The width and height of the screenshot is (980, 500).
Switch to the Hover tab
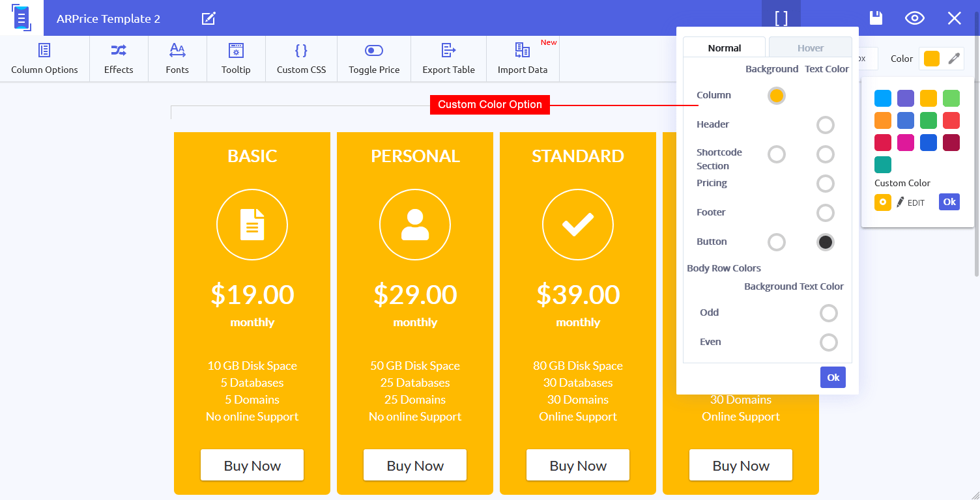tap(811, 48)
